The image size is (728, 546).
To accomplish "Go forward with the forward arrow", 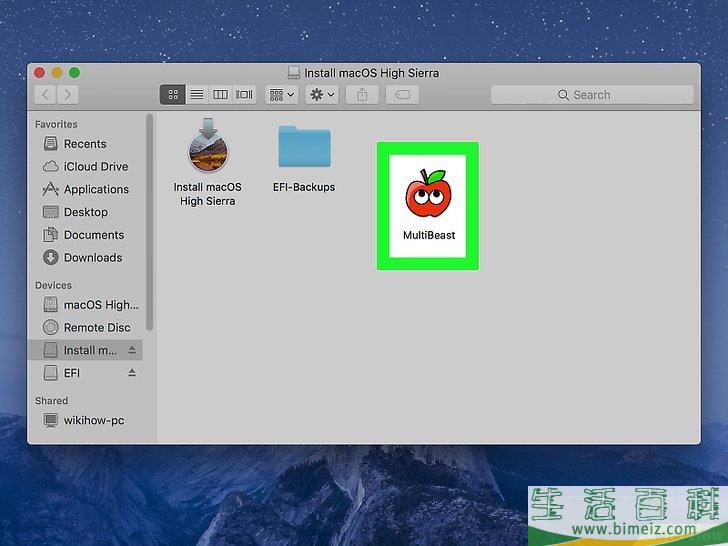I will (x=67, y=95).
